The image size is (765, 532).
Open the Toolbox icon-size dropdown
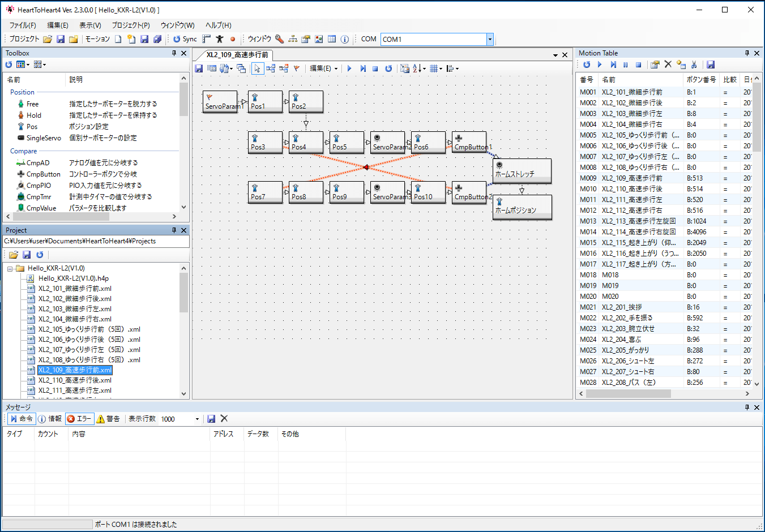click(x=40, y=65)
